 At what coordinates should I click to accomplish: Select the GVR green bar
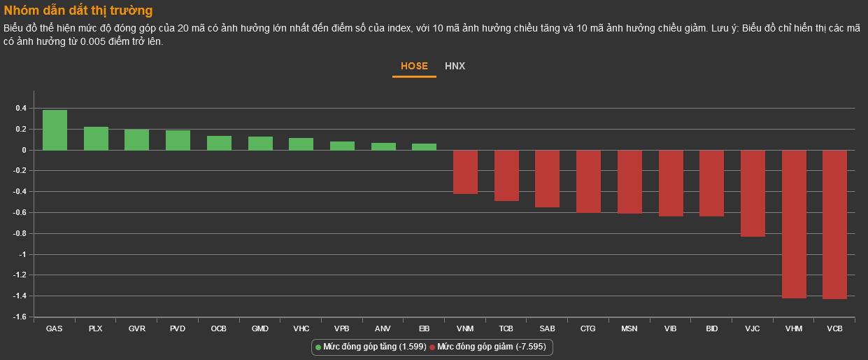point(136,140)
